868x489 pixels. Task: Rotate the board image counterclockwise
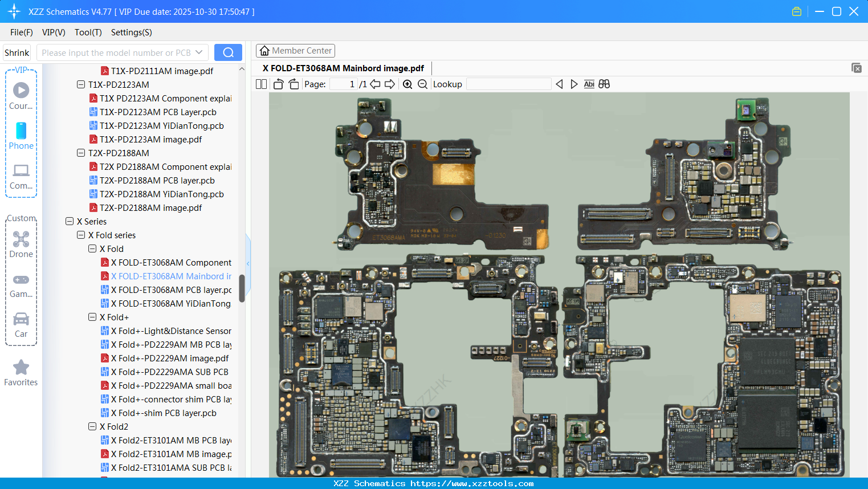tap(278, 84)
